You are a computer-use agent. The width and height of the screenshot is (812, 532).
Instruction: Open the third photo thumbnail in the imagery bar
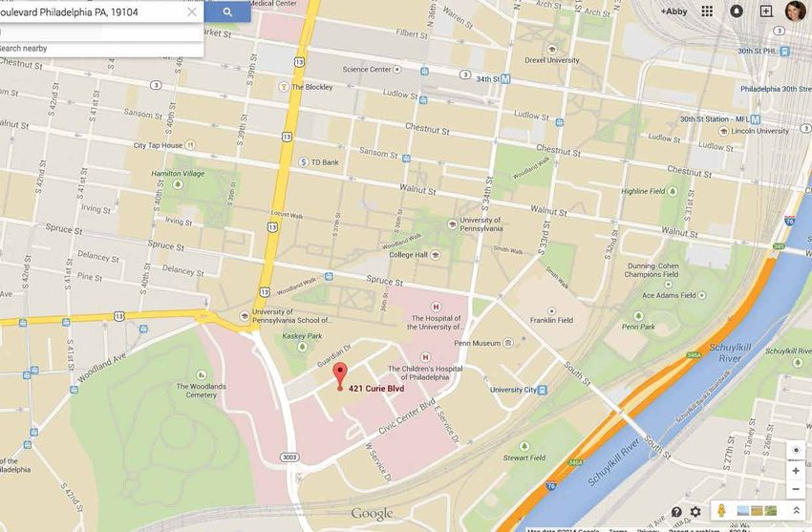771,511
